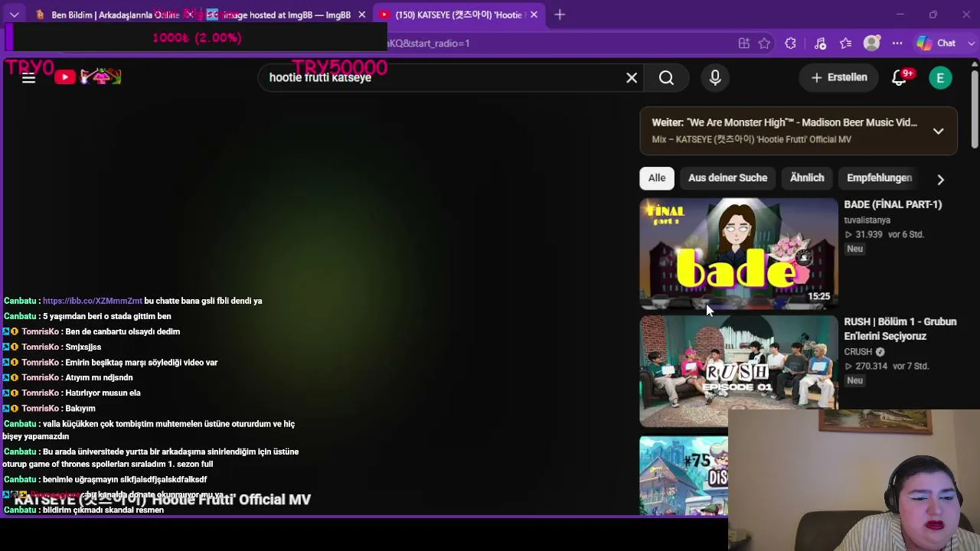Viewport: 980px width, 551px height.
Task: Open YouTube notifications bell
Action: pyautogui.click(x=900, y=77)
